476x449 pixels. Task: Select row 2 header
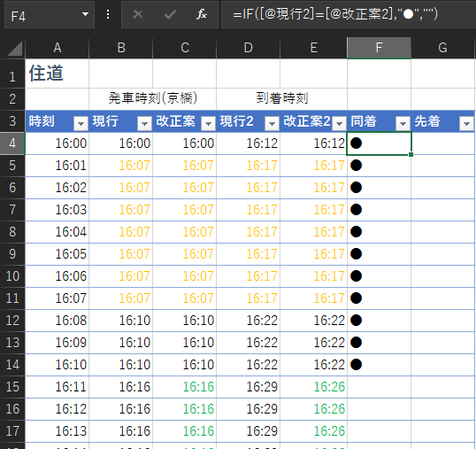tap(12, 99)
